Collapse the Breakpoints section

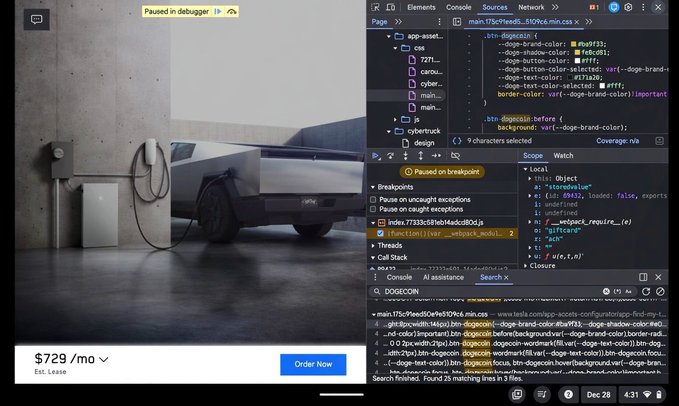pyautogui.click(x=373, y=187)
